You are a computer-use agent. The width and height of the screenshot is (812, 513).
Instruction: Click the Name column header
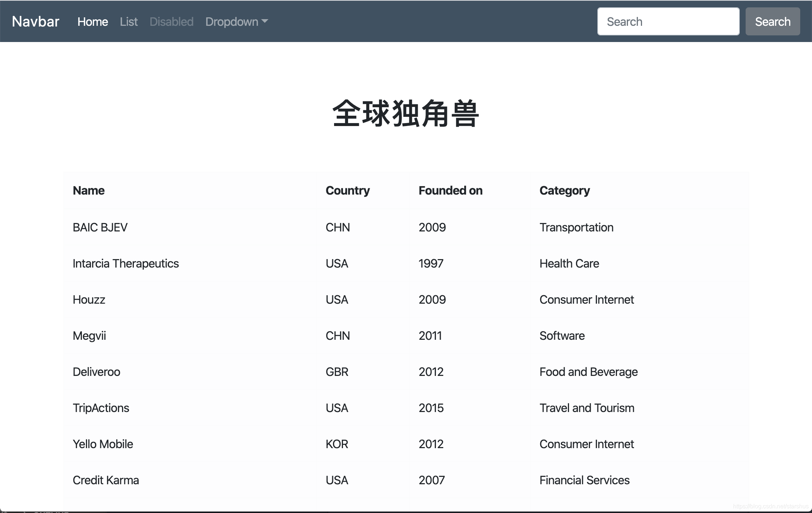pos(89,191)
